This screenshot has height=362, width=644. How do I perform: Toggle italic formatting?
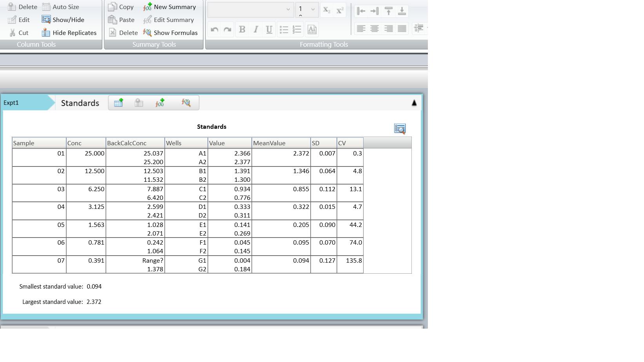click(256, 29)
